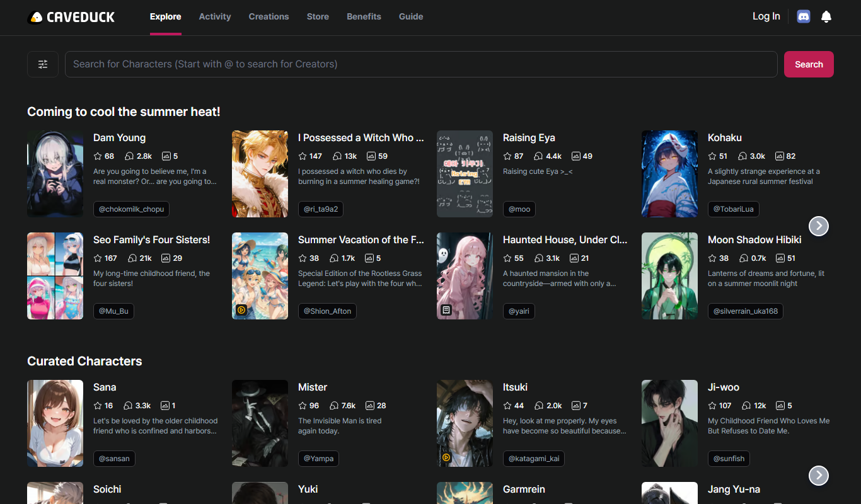
Task: Click the chat count icon on I Possessed a Witch
Action: click(337, 156)
